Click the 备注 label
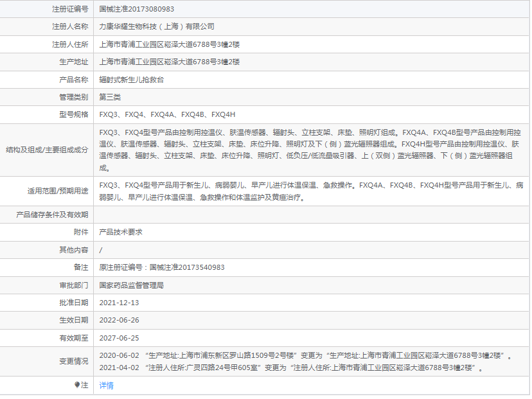 click(81, 267)
